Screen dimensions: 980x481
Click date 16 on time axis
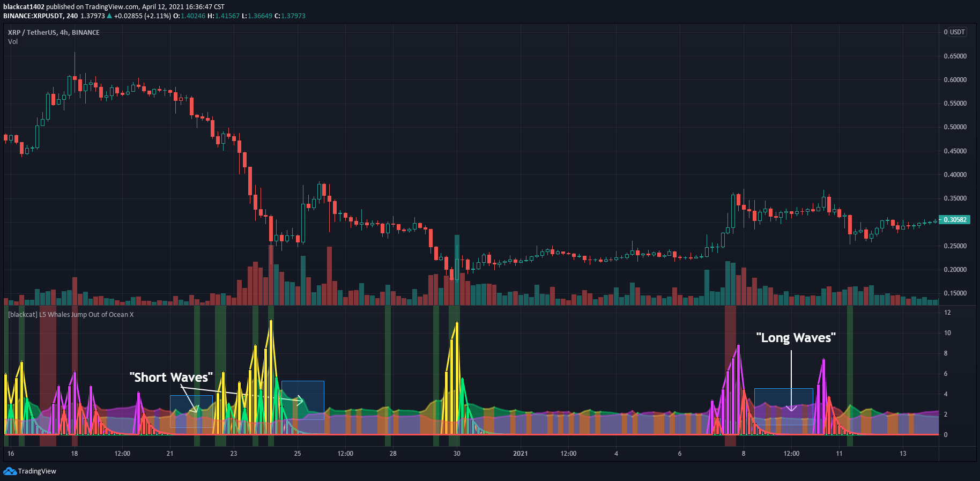[11, 454]
